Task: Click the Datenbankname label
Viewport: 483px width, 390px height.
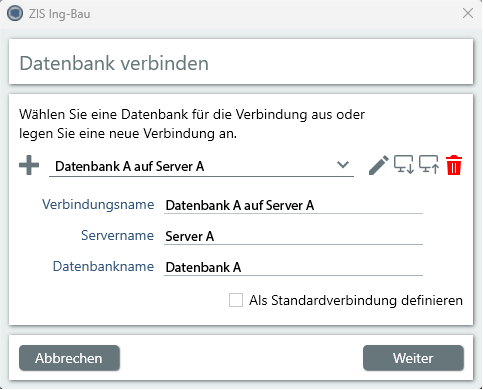Action: coord(103,266)
